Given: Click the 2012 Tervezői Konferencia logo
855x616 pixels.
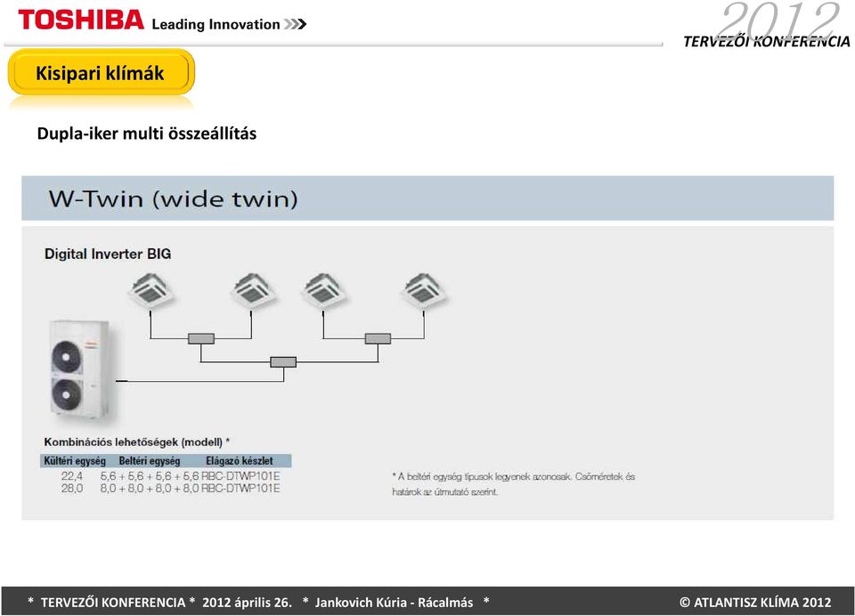Looking at the screenshot, I should coord(767,25).
